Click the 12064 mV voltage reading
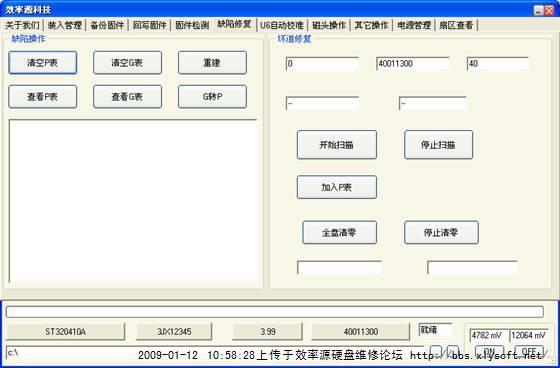560x368 pixels. [529, 335]
